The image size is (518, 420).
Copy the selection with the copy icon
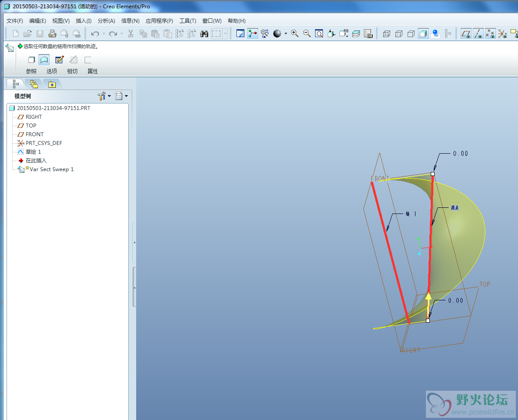pos(143,33)
